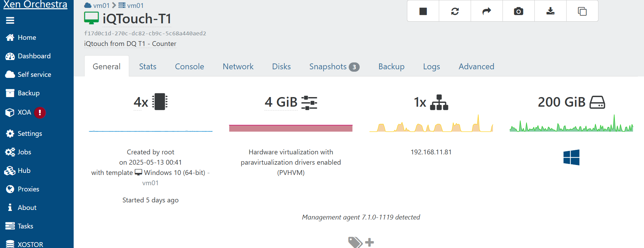
Task: Click the 200 GiB disk size text
Action: click(562, 102)
